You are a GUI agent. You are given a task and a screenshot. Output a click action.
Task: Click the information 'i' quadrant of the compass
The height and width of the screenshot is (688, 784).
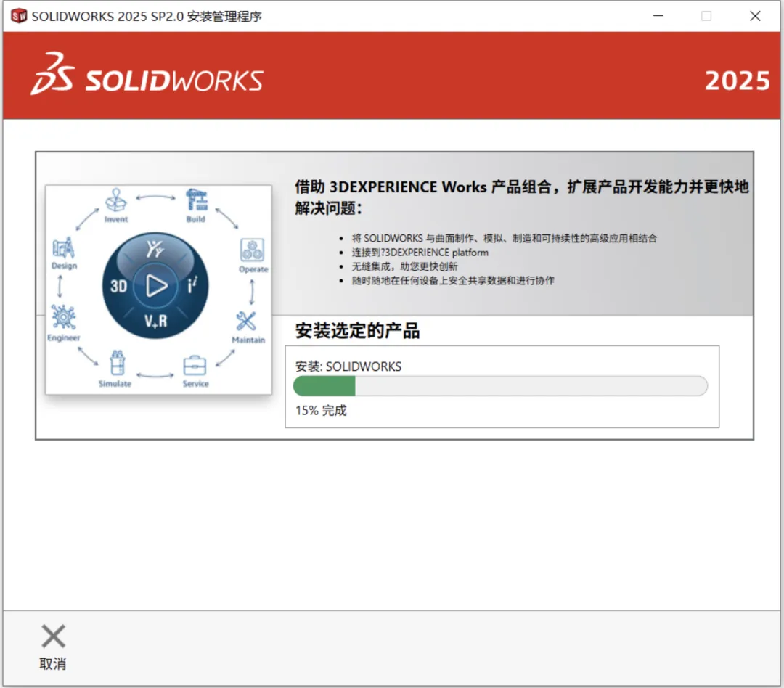pos(192,285)
